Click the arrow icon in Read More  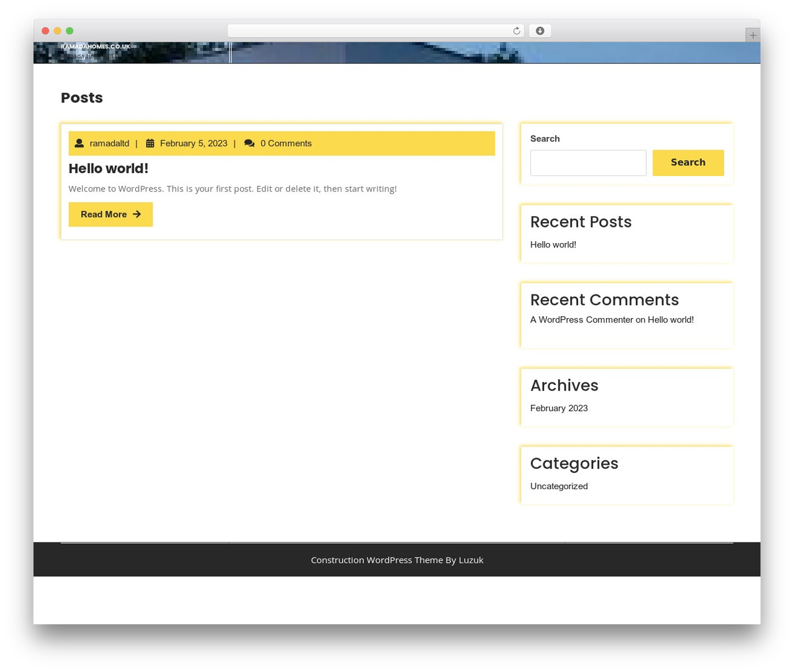(x=136, y=214)
